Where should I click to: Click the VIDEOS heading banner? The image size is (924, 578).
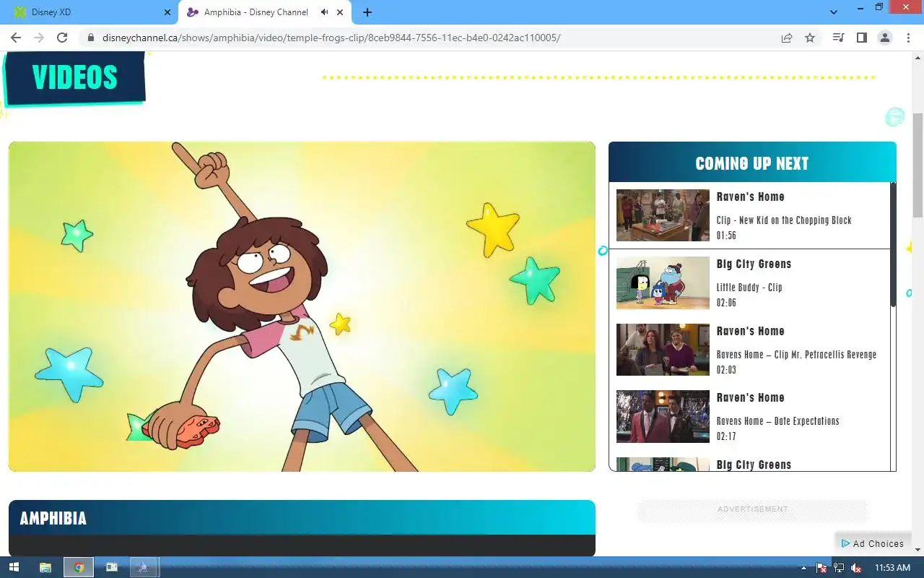[74, 77]
